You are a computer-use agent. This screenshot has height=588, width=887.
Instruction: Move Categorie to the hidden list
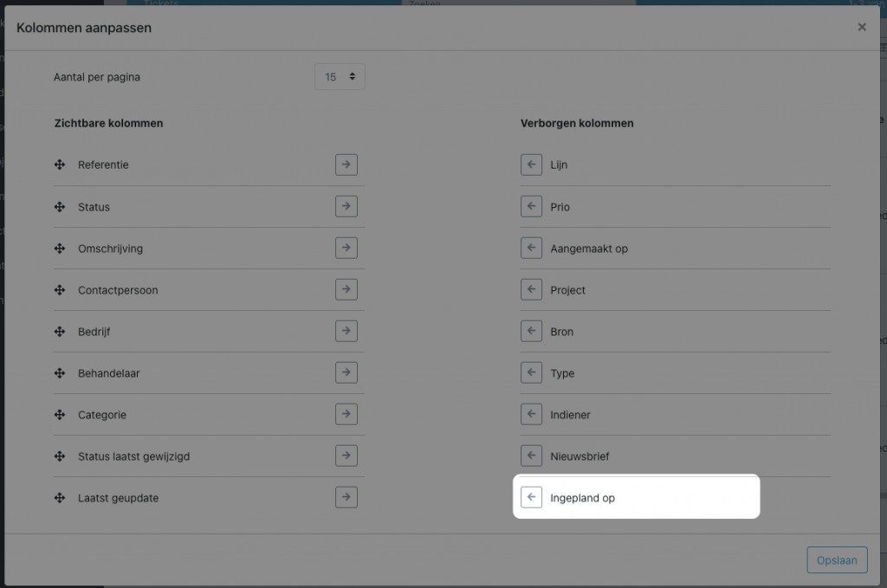click(x=346, y=414)
